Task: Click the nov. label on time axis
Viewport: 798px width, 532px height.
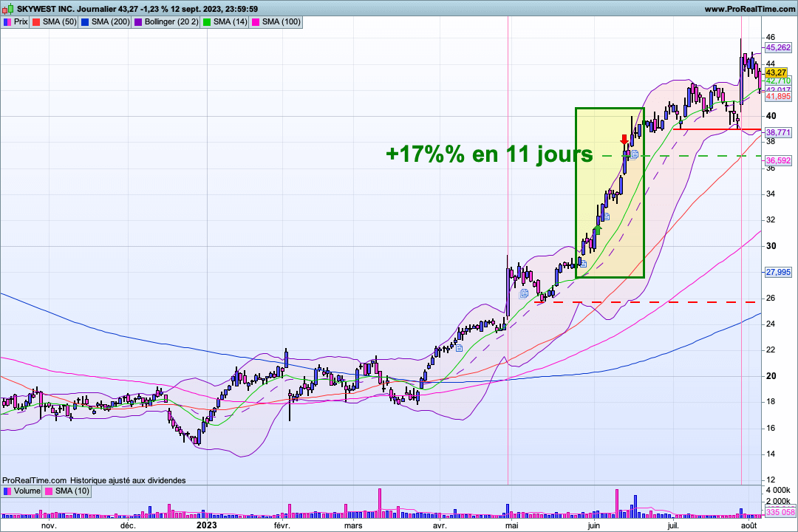Action: click(49, 525)
